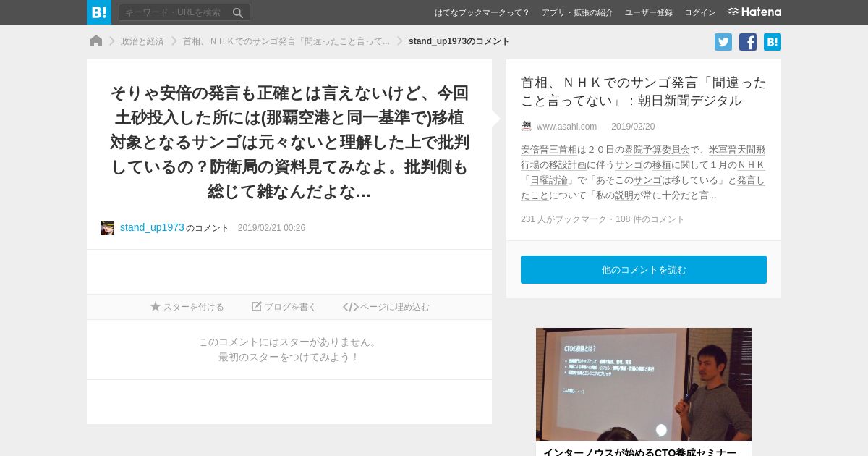This screenshot has width=868, height=456.
Task: Click スターを付ける to add a star
Action: click(x=187, y=307)
